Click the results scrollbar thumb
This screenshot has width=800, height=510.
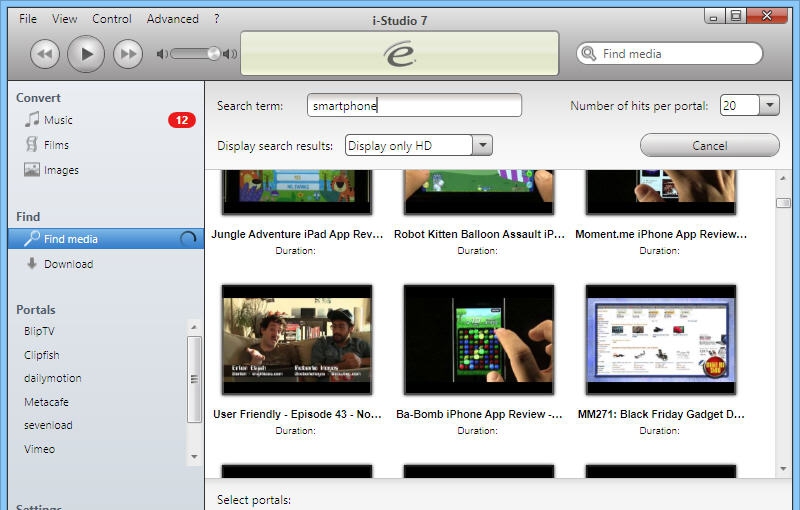point(783,203)
